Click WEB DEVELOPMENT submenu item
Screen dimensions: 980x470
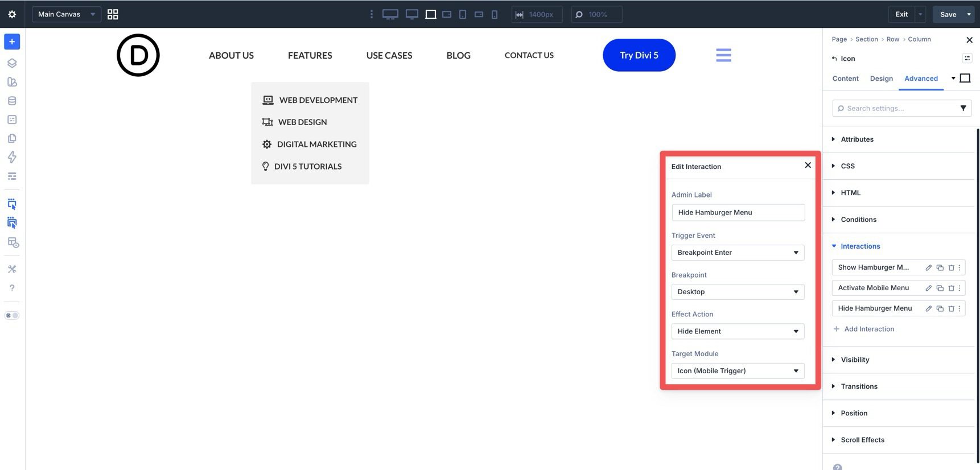click(318, 100)
